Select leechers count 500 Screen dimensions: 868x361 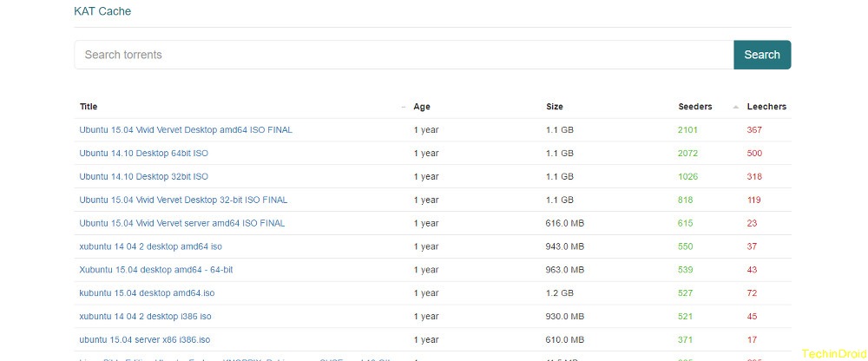[754, 154]
